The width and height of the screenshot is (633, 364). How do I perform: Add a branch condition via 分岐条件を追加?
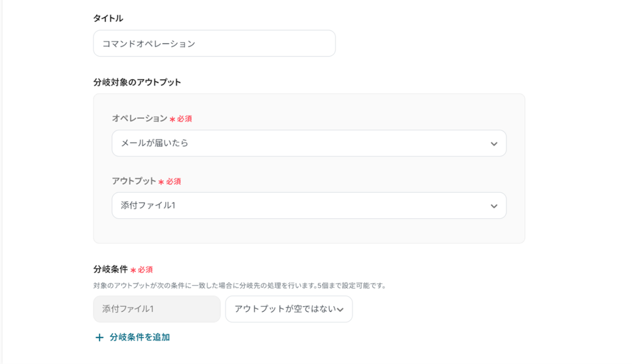pos(139,337)
